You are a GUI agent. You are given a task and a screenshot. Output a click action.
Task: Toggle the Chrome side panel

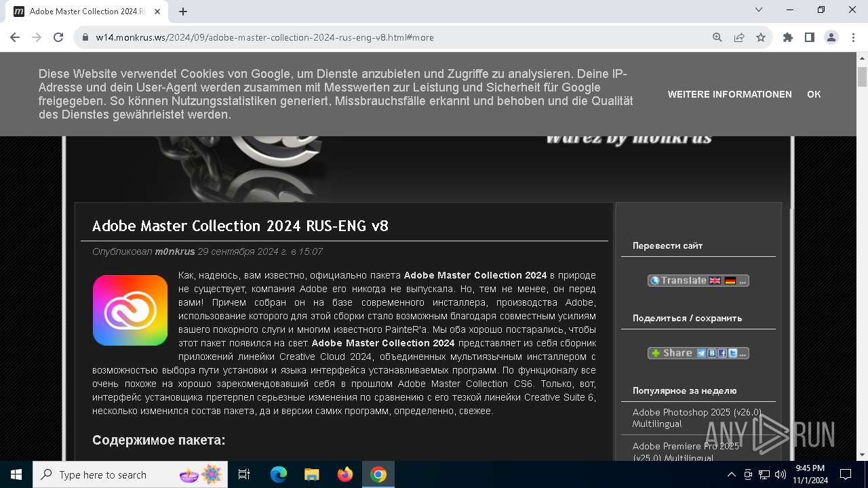(x=810, y=37)
